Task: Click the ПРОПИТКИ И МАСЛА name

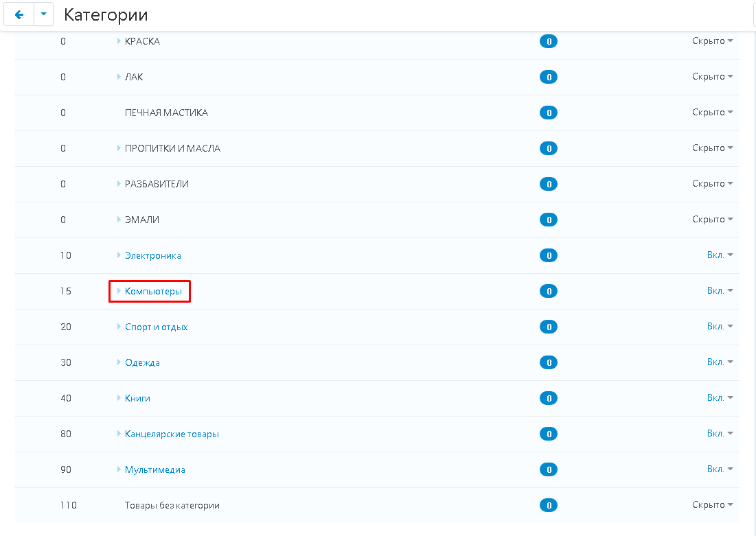Action: 172,148
